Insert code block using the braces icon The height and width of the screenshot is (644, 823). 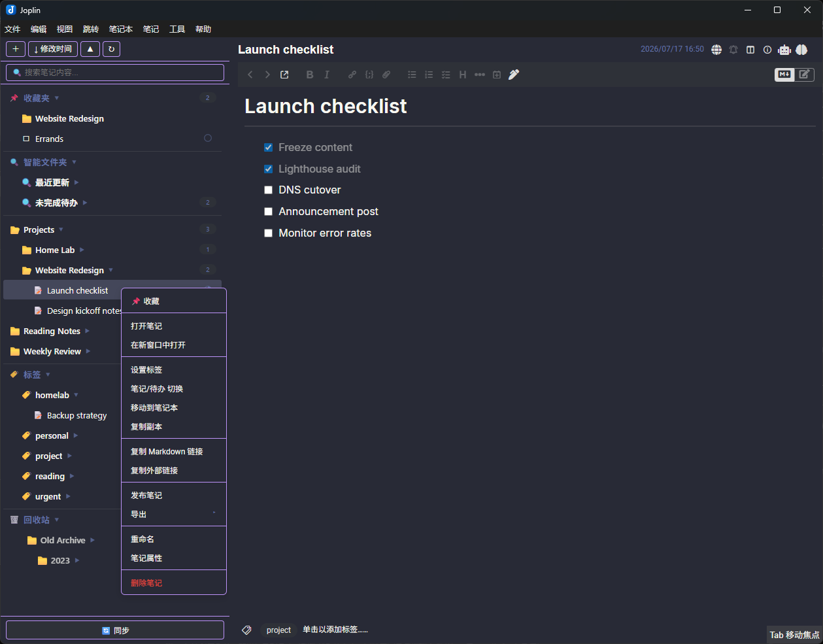pos(369,75)
